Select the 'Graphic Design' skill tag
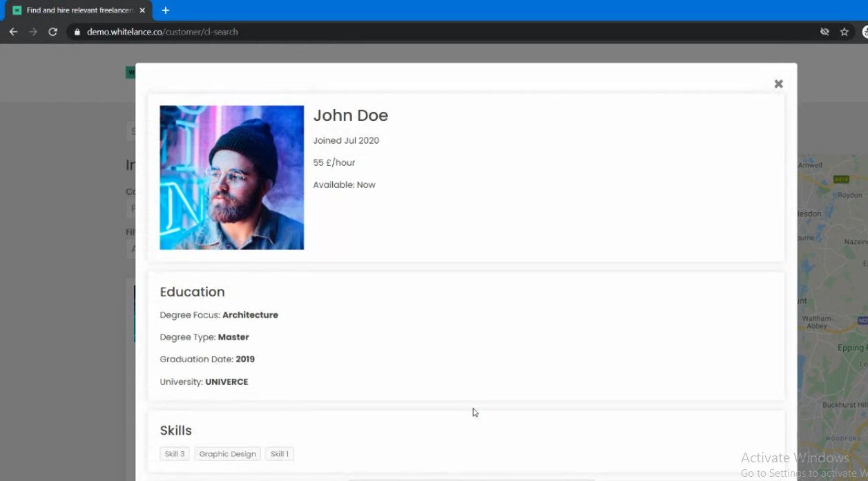The width and height of the screenshot is (868, 481). 227,454
